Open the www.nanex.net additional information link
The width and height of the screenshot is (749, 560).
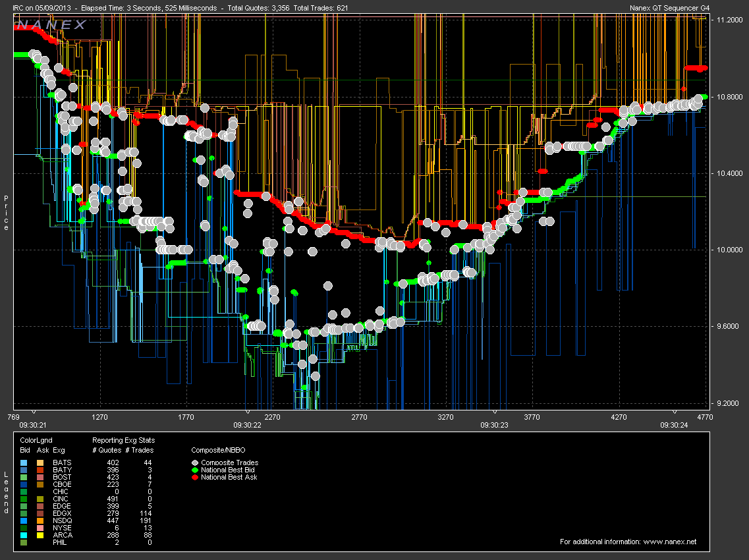[670, 542]
